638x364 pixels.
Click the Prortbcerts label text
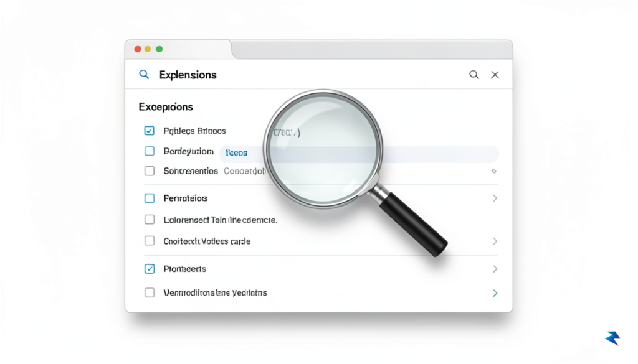pyautogui.click(x=184, y=269)
